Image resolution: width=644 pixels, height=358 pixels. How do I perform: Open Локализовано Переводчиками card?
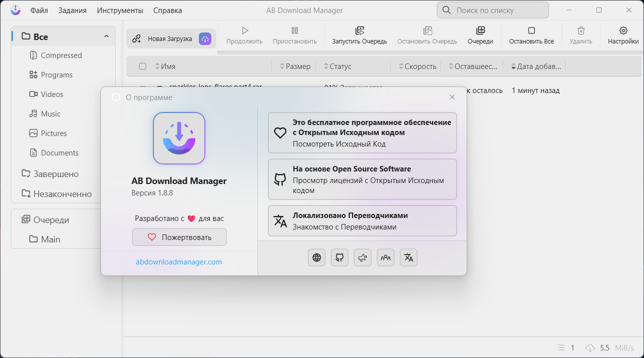[x=363, y=221]
